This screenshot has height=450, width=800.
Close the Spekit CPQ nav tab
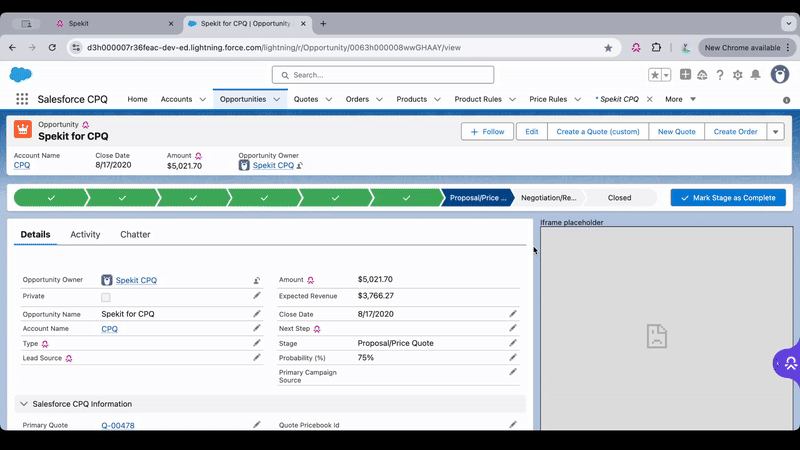point(649,99)
